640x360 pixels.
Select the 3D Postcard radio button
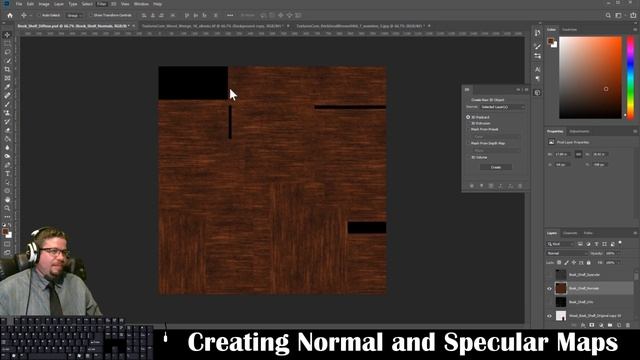(468, 117)
